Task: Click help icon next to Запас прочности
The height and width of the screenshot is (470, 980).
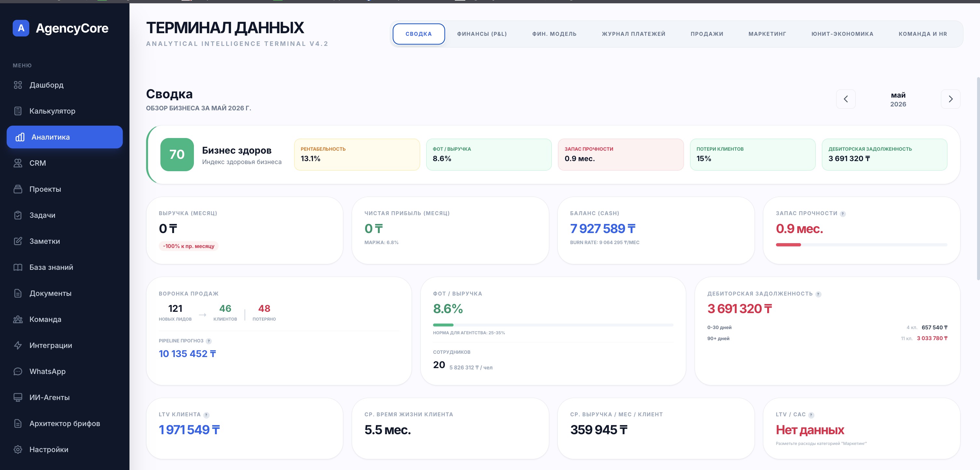Action: tap(843, 214)
